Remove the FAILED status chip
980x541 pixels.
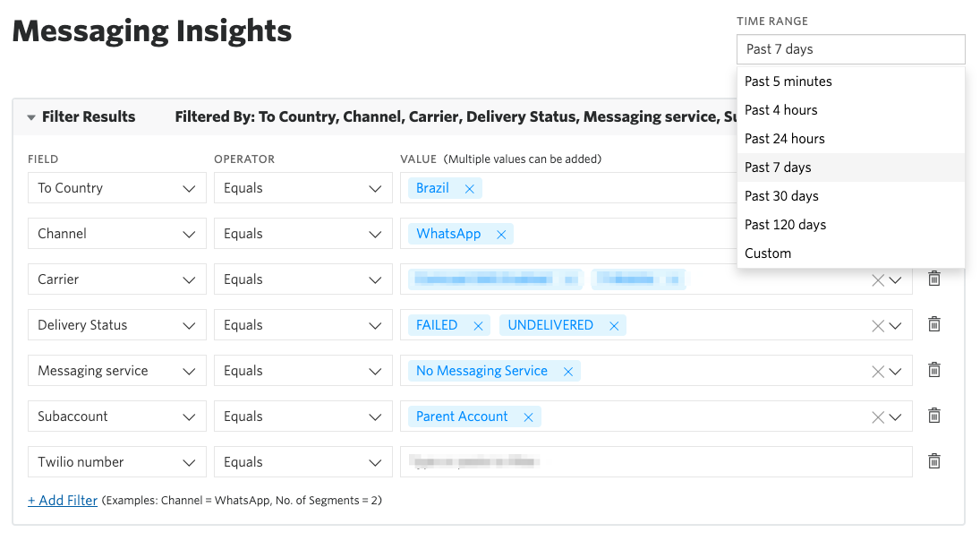pyautogui.click(x=477, y=325)
